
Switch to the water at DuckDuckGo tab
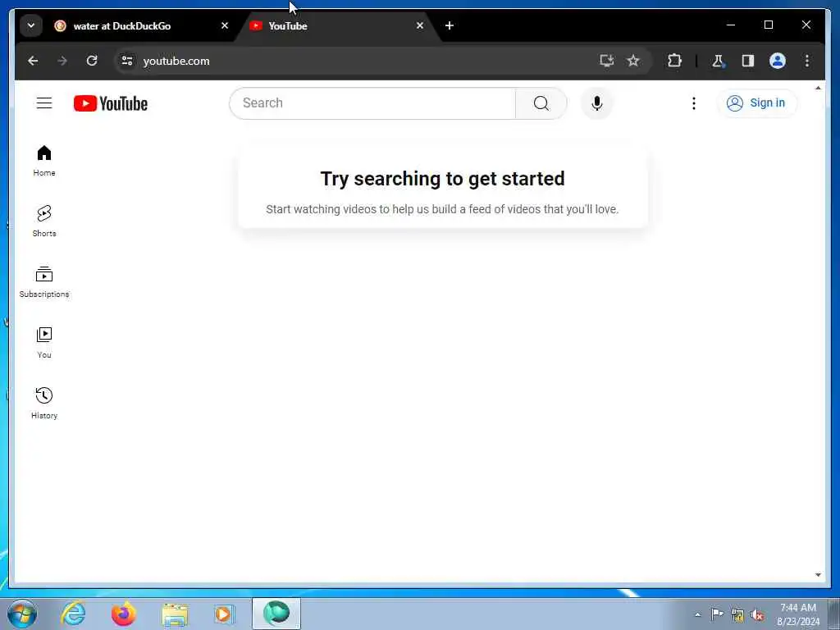pyautogui.click(x=140, y=25)
